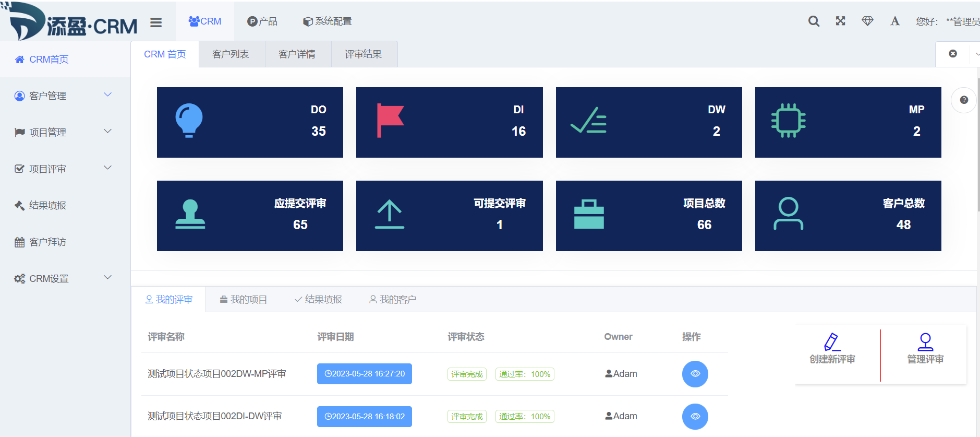Expand the CRM设置 sidebar menu
The image size is (980, 437).
(x=65, y=278)
